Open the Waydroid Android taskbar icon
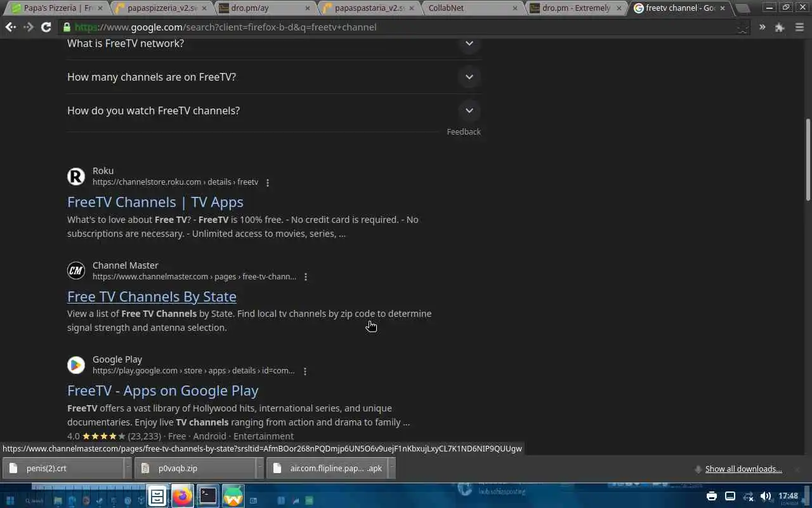The height and width of the screenshot is (508, 812). click(233, 496)
